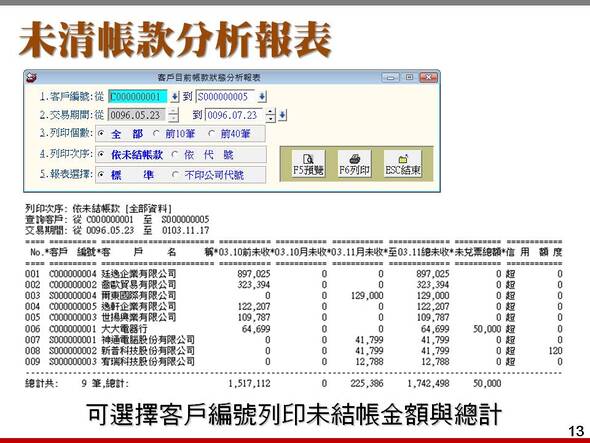
Task: Click row 007 神通電腦股份有限公司
Action: tap(293, 340)
